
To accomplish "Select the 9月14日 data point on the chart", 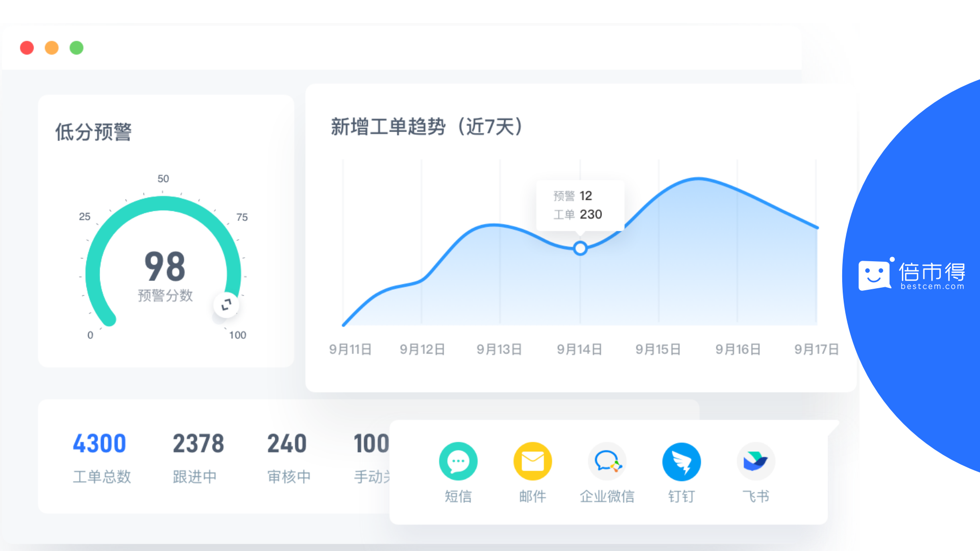I will [x=580, y=248].
